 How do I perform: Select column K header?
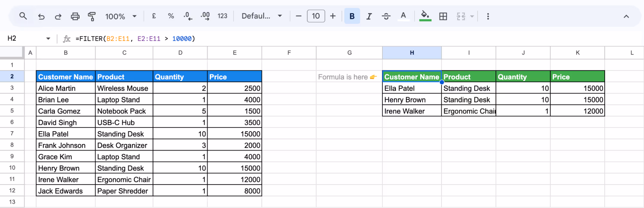[577, 53]
